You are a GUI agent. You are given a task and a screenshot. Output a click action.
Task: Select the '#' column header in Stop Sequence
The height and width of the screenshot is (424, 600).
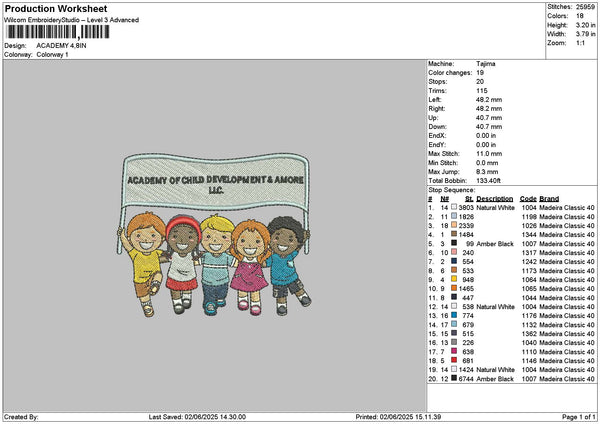(430, 199)
